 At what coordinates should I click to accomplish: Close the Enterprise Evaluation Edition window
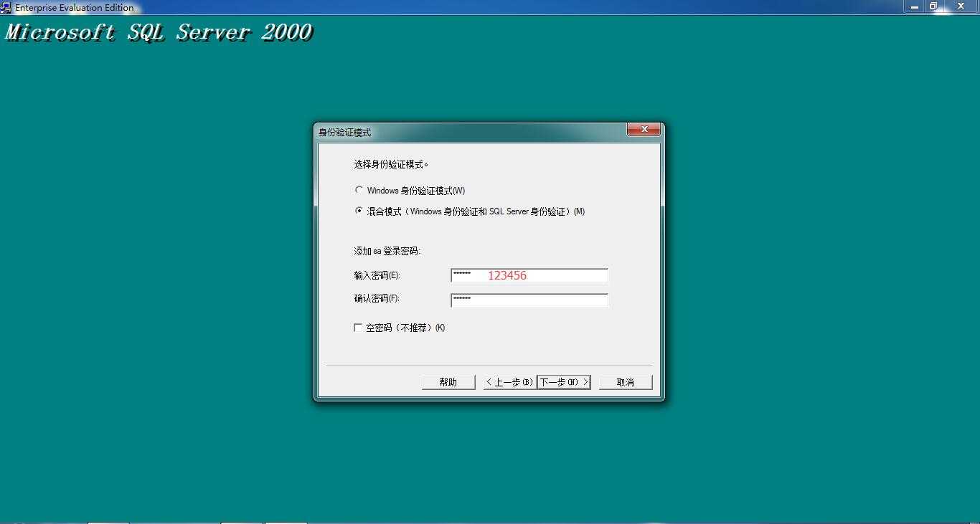tap(961, 6)
